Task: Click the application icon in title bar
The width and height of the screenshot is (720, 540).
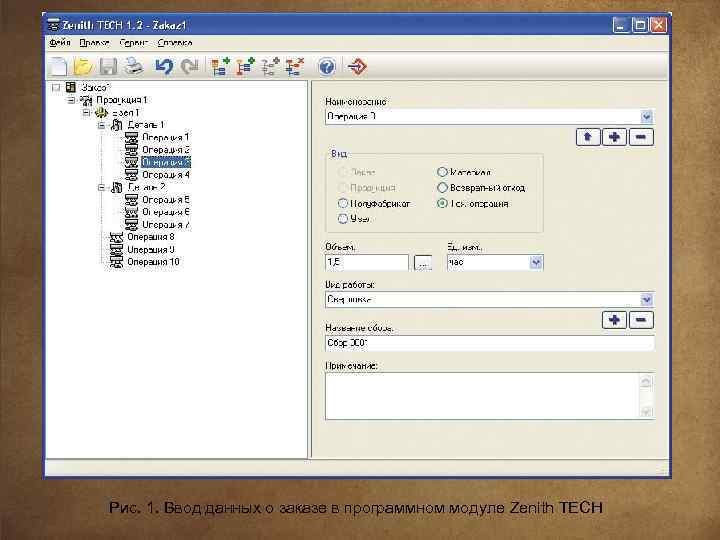Action: tap(54, 25)
